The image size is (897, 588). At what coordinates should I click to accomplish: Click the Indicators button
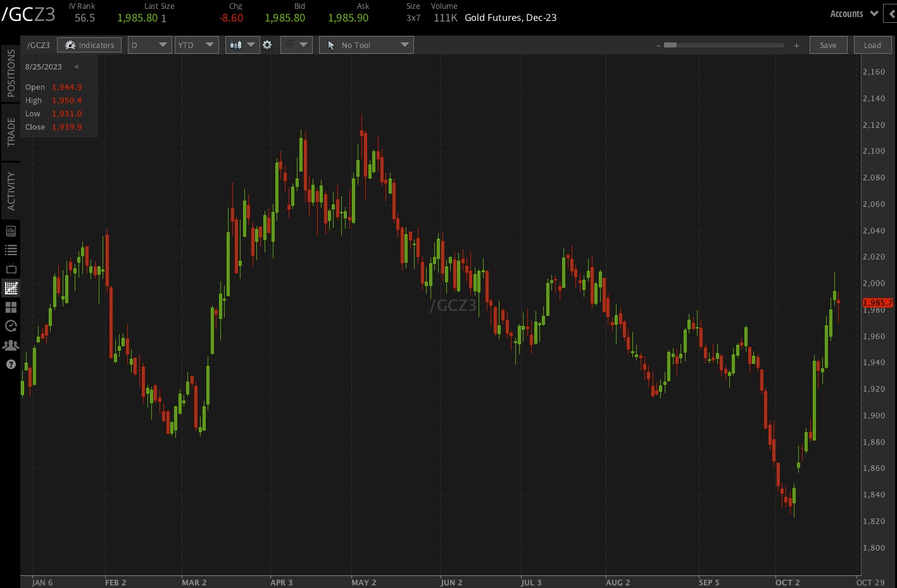point(89,45)
